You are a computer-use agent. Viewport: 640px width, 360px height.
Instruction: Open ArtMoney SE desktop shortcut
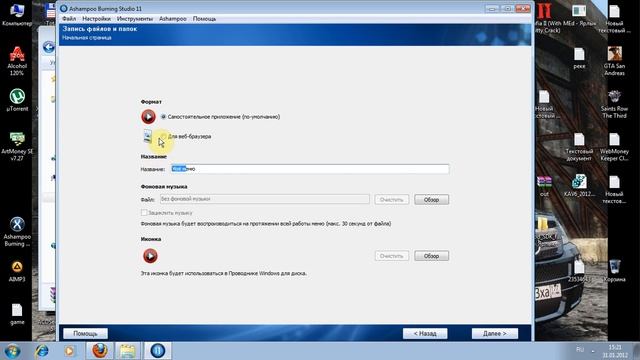pyautogui.click(x=17, y=146)
